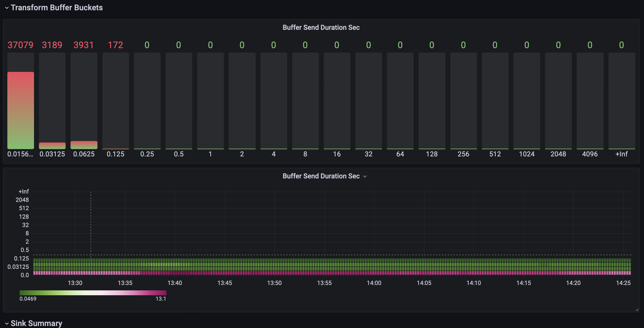Screen dimensions: 644x328
Task: Open the heatmap panel title dropdown chevron
Action: point(365,176)
